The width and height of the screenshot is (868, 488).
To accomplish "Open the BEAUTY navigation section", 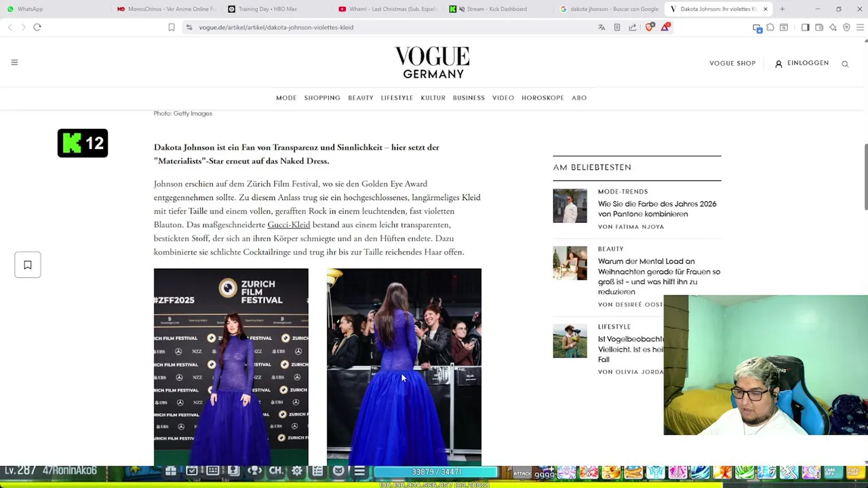I will pos(361,98).
